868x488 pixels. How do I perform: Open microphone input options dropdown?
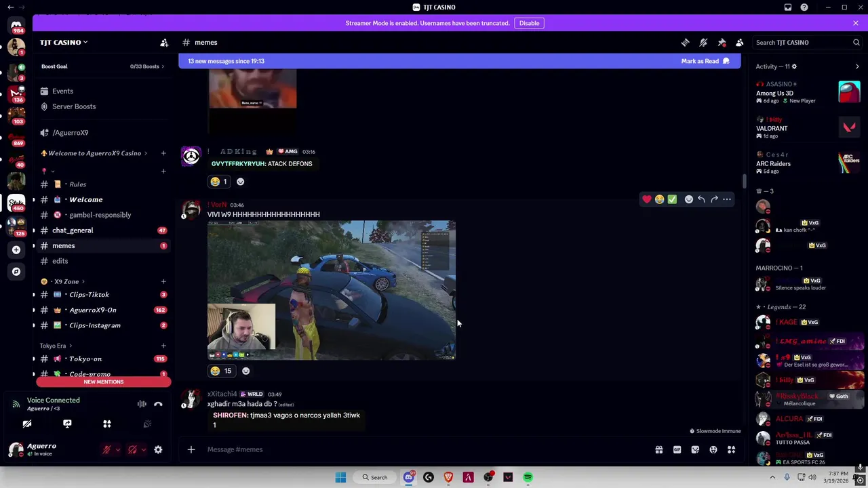click(117, 449)
